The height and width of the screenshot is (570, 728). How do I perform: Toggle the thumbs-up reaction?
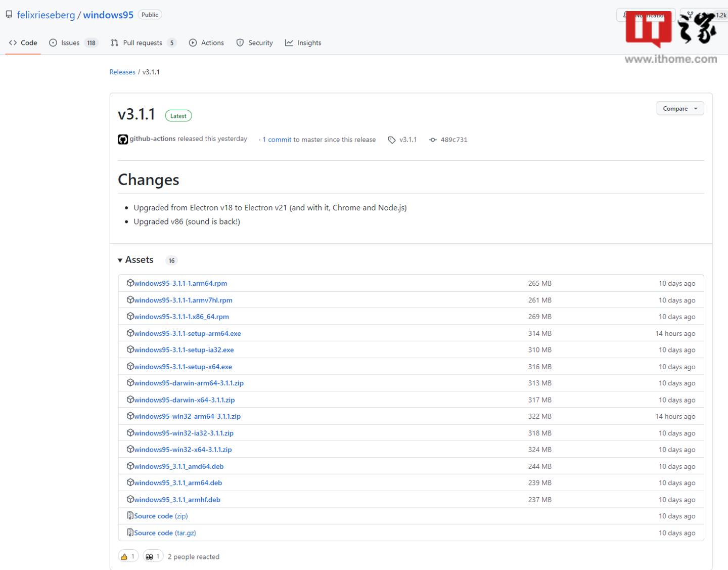[x=128, y=556]
